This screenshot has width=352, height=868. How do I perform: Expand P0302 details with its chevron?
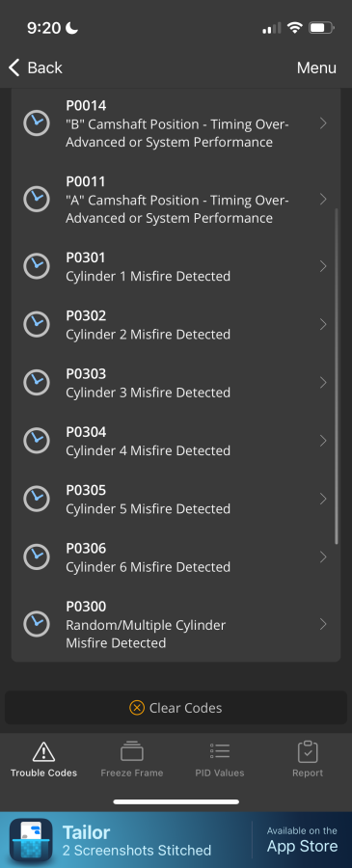[x=324, y=324]
